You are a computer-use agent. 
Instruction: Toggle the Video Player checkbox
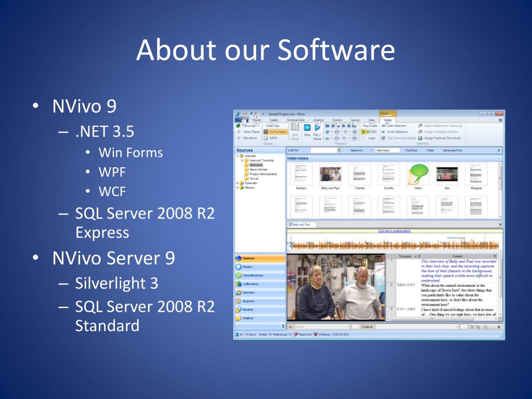[238, 131]
